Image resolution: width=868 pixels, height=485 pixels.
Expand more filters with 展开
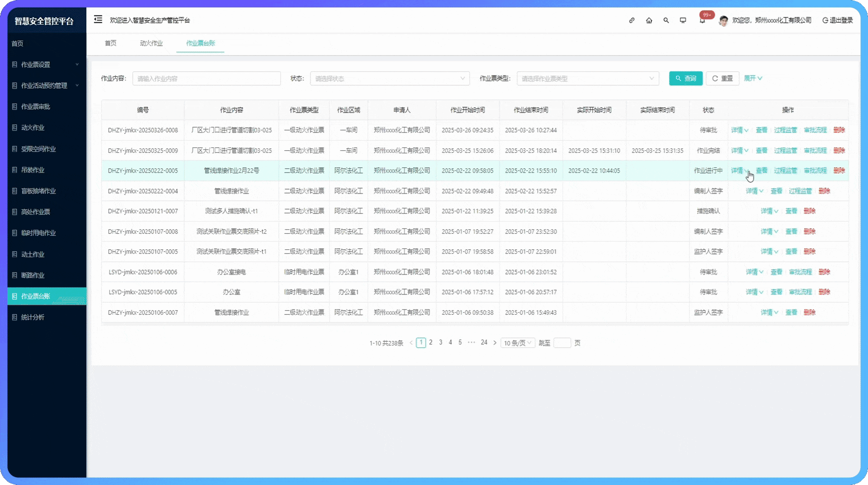click(753, 78)
